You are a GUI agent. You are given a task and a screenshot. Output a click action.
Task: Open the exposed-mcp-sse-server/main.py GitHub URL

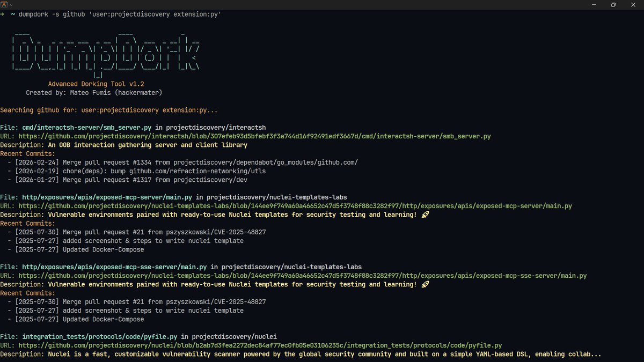pyautogui.click(x=303, y=276)
